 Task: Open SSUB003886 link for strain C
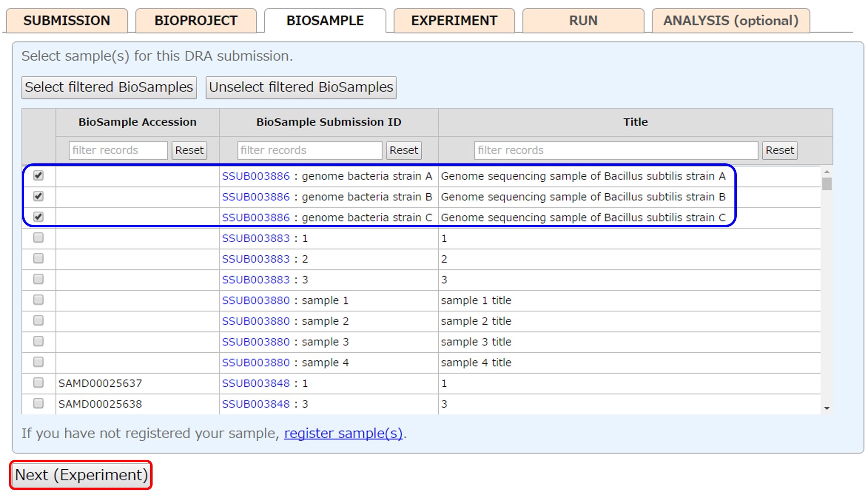[x=255, y=217]
